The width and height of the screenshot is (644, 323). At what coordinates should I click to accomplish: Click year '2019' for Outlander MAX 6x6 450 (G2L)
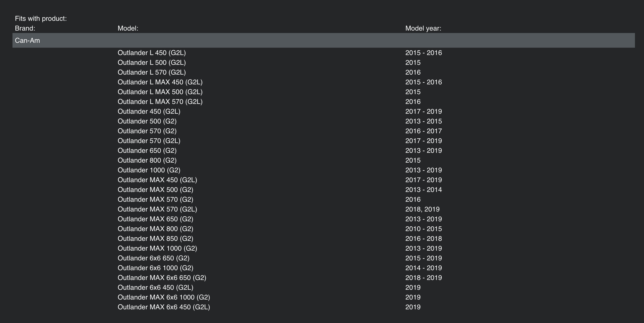tap(413, 307)
